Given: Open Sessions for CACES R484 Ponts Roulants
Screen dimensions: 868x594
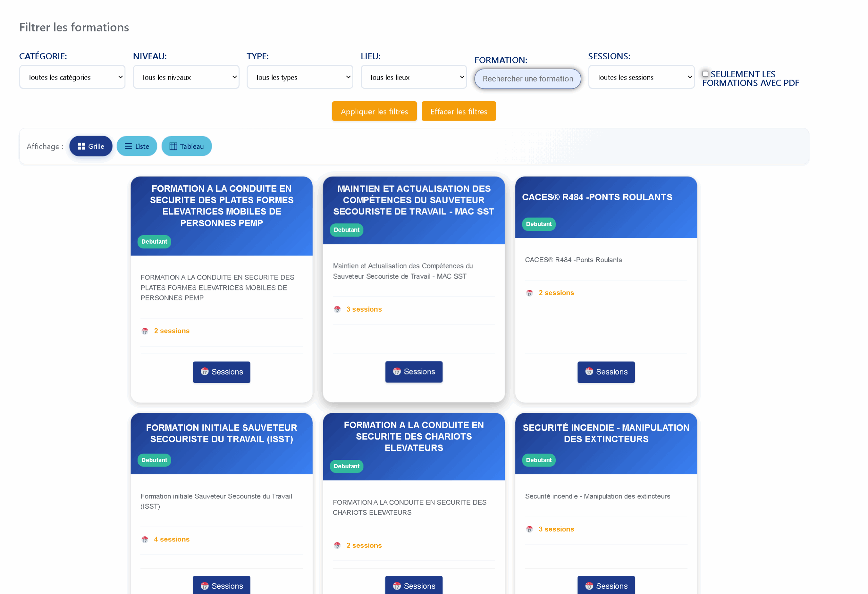Looking at the screenshot, I should pyautogui.click(x=606, y=372).
